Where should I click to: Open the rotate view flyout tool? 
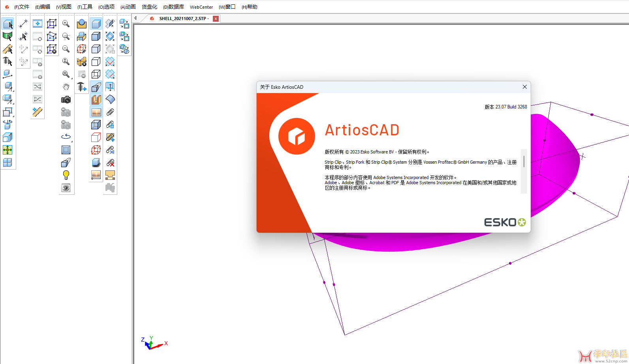(x=66, y=137)
